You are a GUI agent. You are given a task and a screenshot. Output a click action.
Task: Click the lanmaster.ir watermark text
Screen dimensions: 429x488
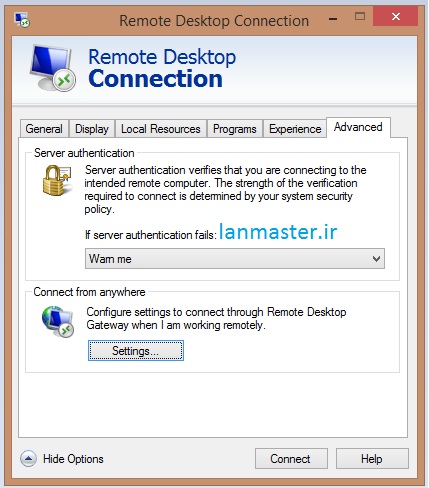278,231
